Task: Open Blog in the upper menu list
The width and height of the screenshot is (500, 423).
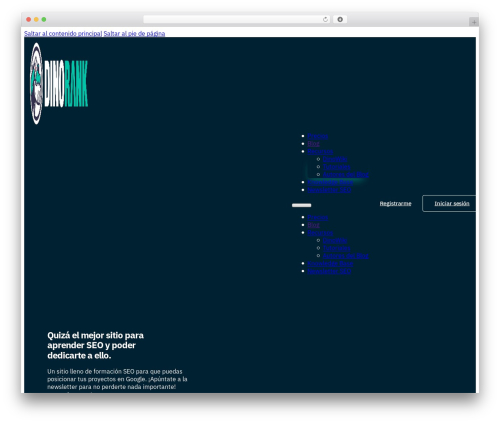Action: point(313,144)
